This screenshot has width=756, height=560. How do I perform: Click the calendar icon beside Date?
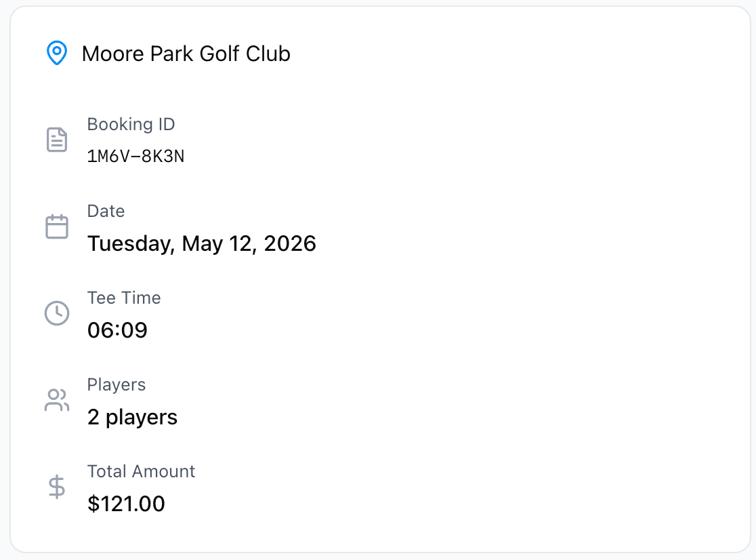click(x=57, y=226)
